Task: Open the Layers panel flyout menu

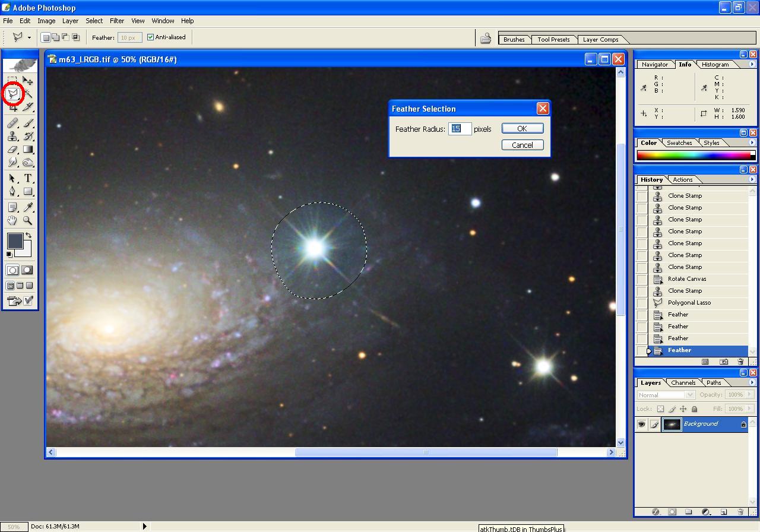Action: pos(752,382)
